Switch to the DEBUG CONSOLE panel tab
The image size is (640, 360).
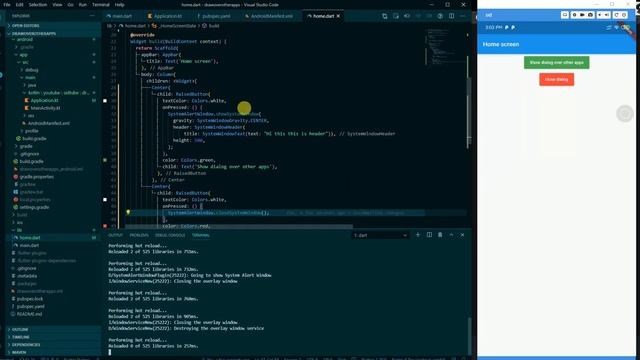[170, 235]
